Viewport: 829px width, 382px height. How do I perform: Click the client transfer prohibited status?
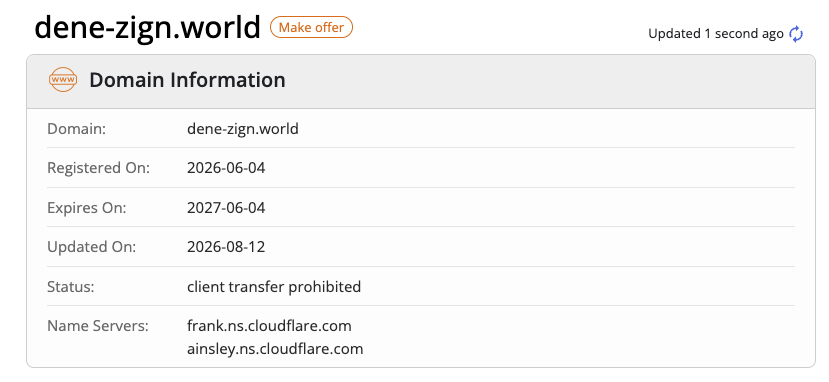[274, 286]
